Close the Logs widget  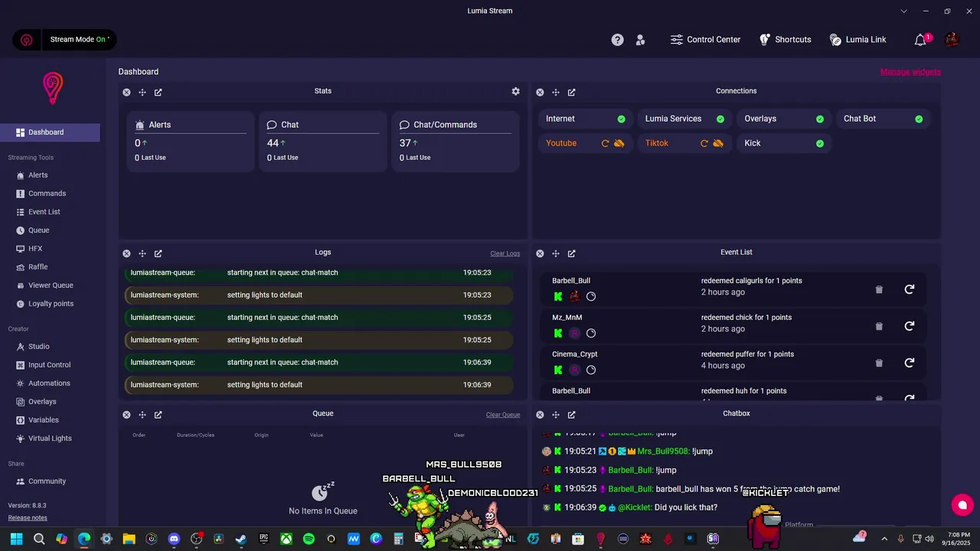[126, 253]
